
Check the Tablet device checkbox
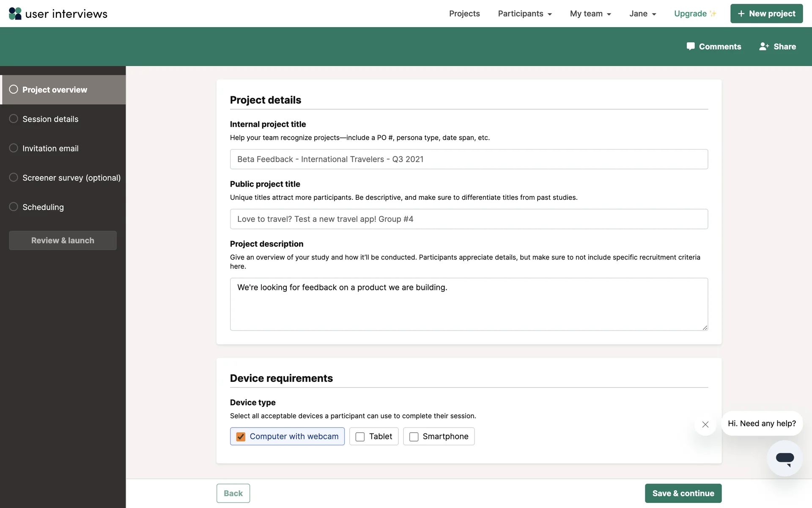point(360,436)
